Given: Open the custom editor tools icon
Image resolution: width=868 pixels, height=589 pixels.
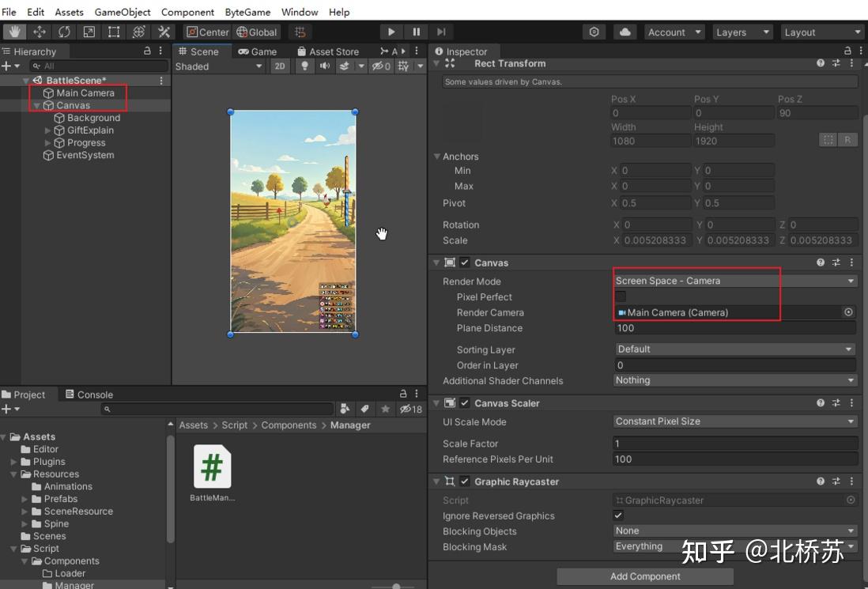Looking at the screenshot, I should click(x=163, y=32).
